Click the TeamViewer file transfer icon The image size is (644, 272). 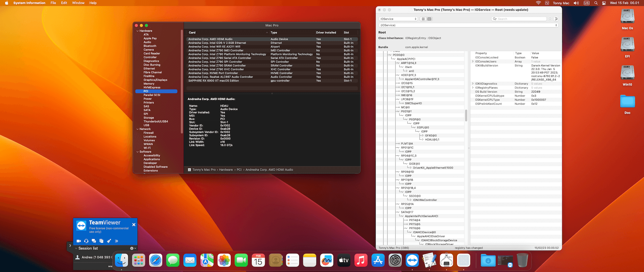[101, 241]
